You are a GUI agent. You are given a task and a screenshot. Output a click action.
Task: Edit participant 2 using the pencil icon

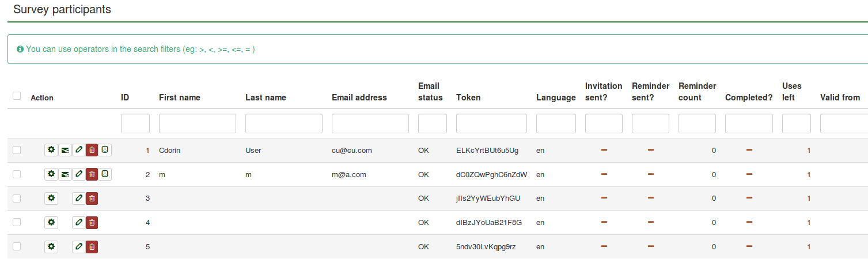pyautogui.click(x=78, y=174)
